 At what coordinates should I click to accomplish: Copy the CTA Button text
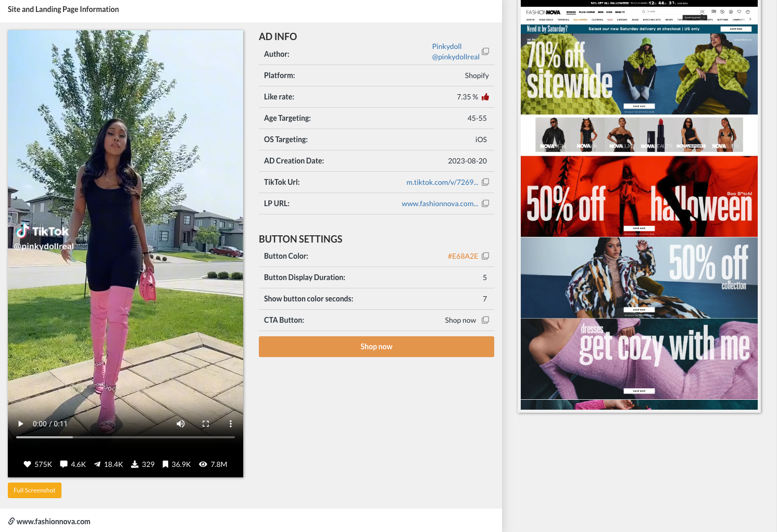pos(485,320)
